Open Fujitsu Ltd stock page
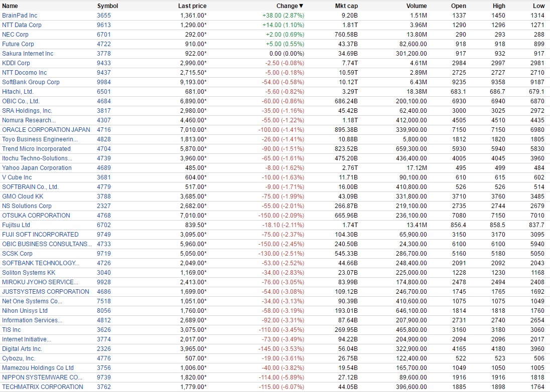Image resolution: width=550 pixels, height=392 pixels. point(16,225)
